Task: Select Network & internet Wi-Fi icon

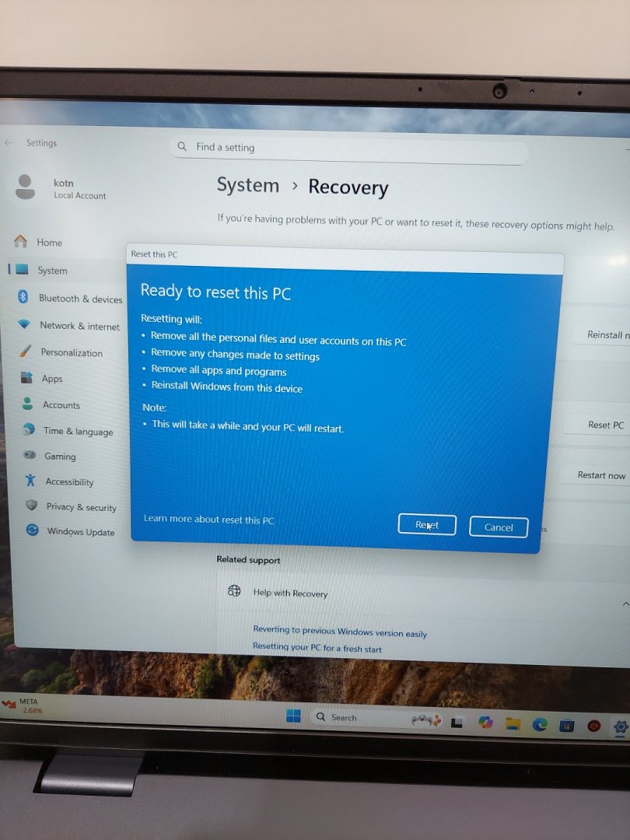Action: [x=24, y=325]
